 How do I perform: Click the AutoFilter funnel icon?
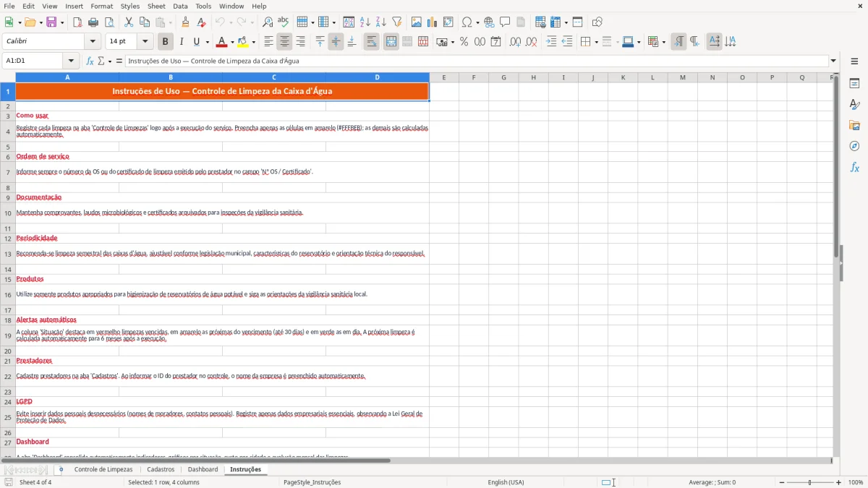[397, 22]
